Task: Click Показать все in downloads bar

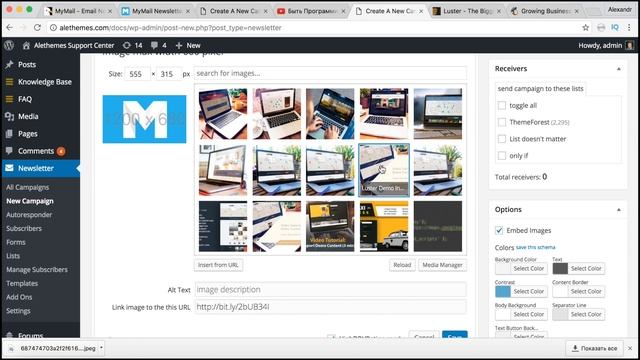Action: pos(595,348)
